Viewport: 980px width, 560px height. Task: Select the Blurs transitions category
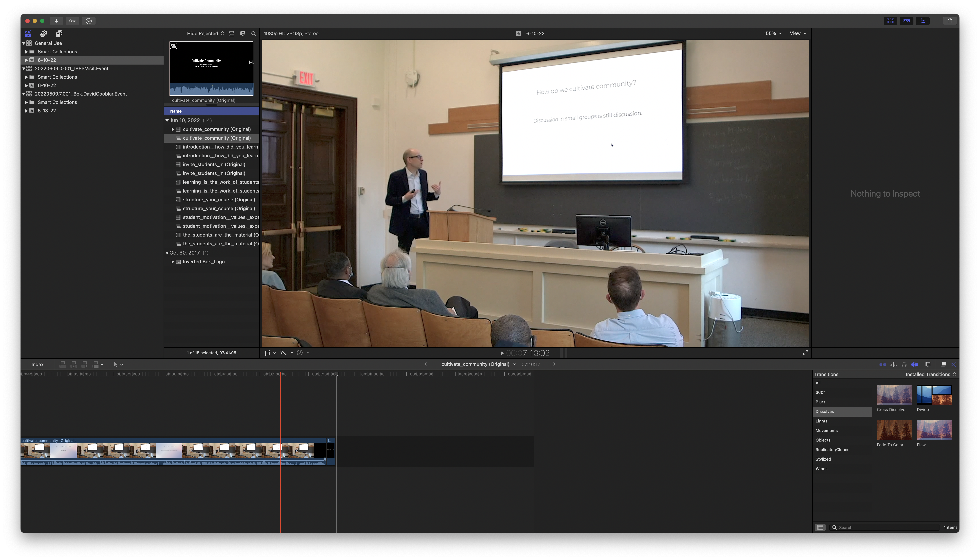(x=820, y=402)
